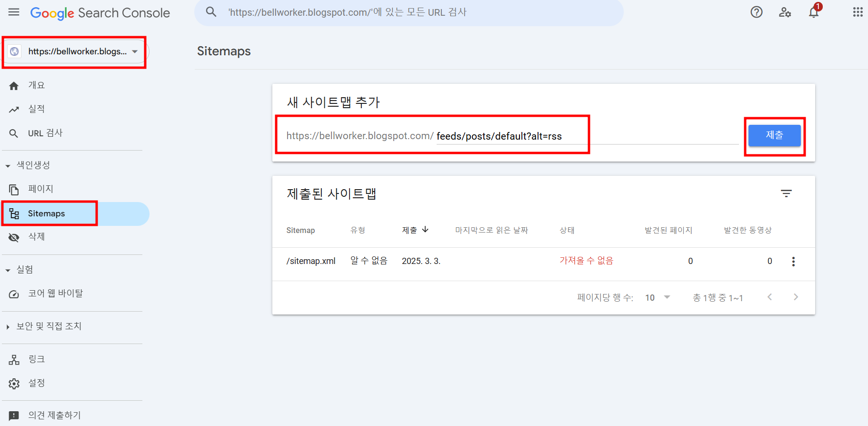The image size is (868, 426).
Task: Open the 페이지 indexing report
Action: 40,189
